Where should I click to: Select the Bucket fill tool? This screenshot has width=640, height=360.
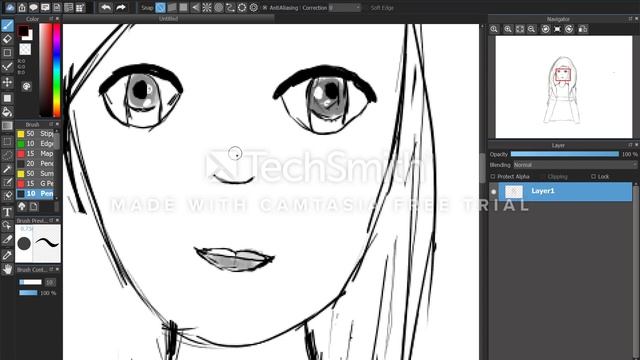pos(7,111)
